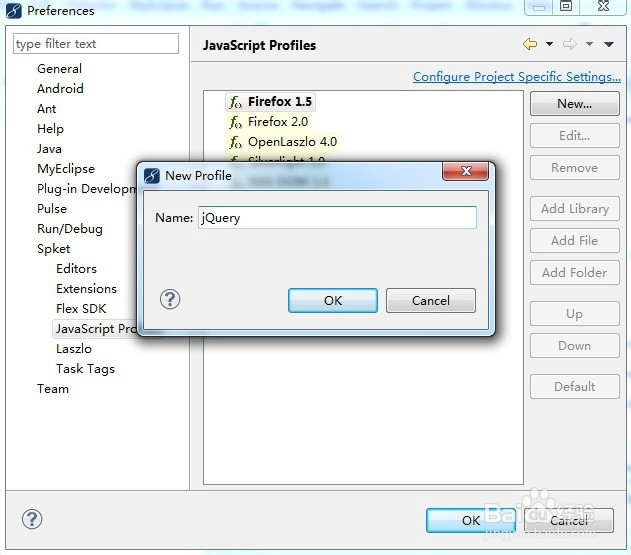Click the Name field containing jQuery

tap(337, 218)
